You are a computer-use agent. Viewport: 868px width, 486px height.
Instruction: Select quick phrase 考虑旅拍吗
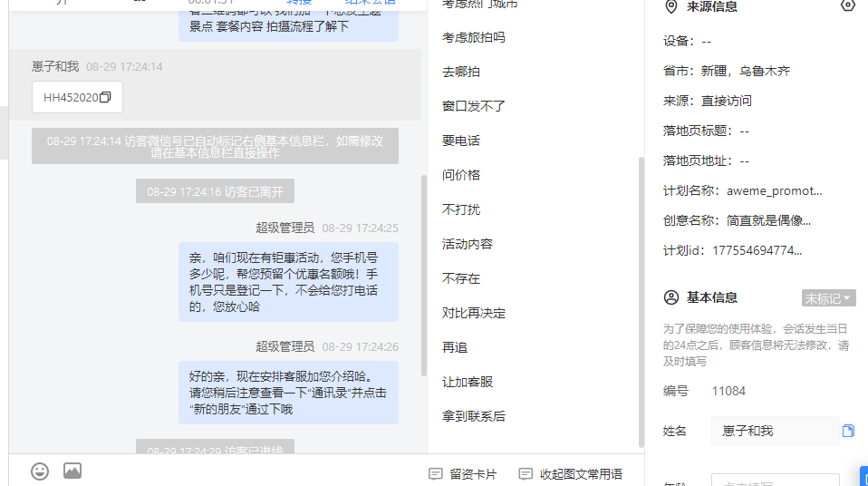(474, 38)
